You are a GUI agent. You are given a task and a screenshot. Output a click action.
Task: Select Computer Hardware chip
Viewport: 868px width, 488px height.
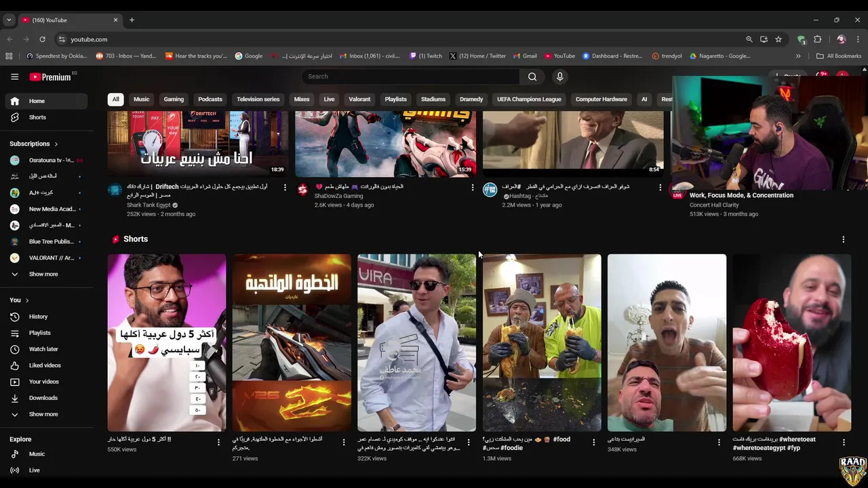601,99
